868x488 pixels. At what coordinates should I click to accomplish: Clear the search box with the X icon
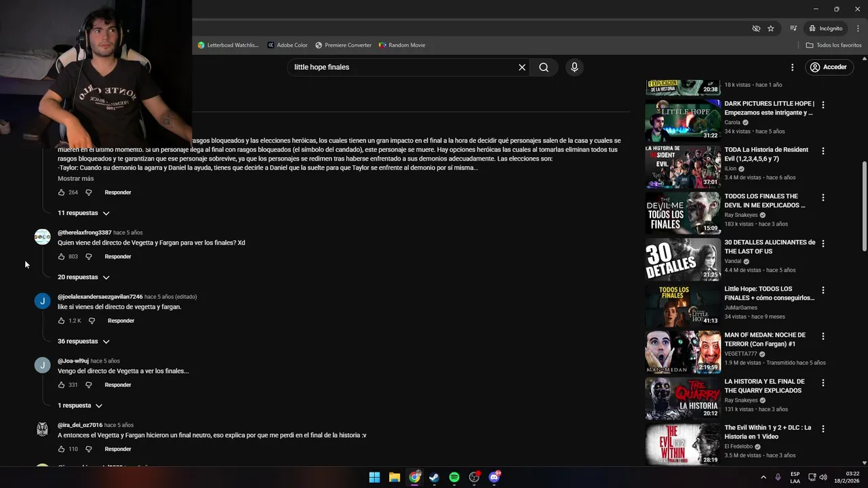coord(522,67)
